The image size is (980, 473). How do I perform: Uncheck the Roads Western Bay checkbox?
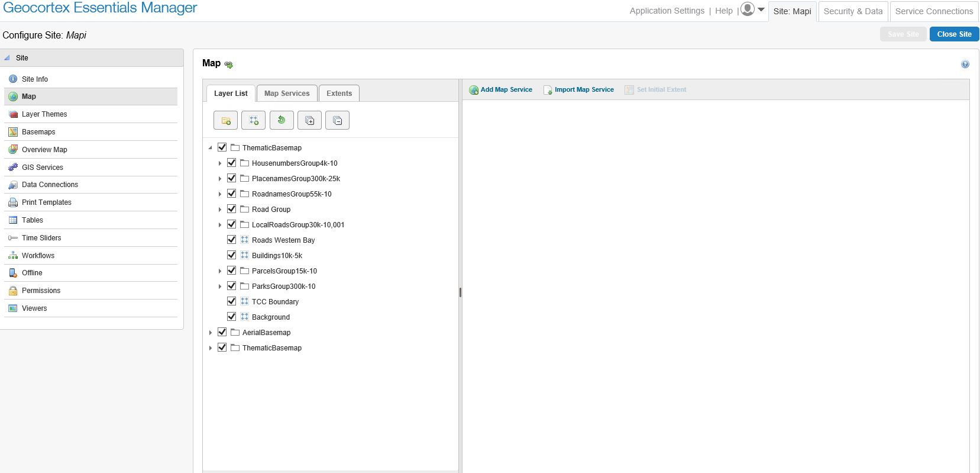232,240
